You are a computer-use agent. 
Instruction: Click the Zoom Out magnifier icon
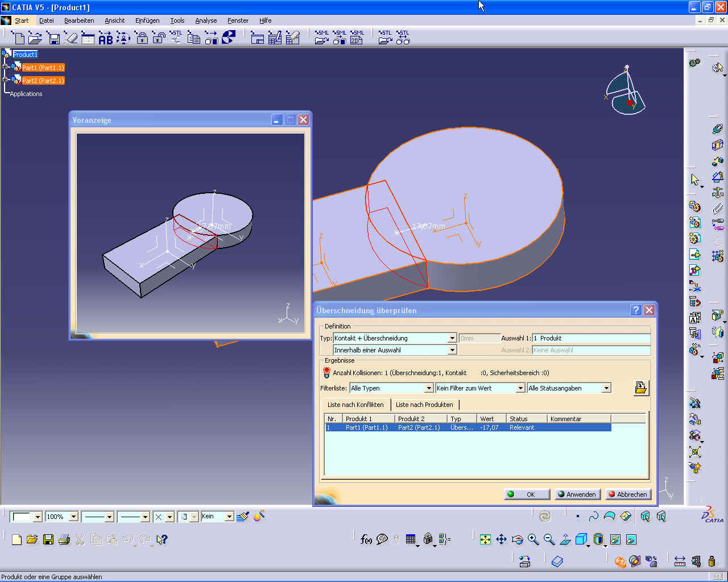[x=549, y=539]
